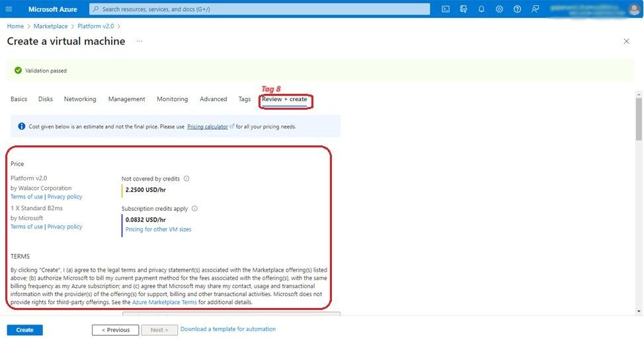The height and width of the screenshot is (345, 644).
Task: Focus the Search resources, services, and docs box
Action: pyautogui.click(x=260, y=9)
